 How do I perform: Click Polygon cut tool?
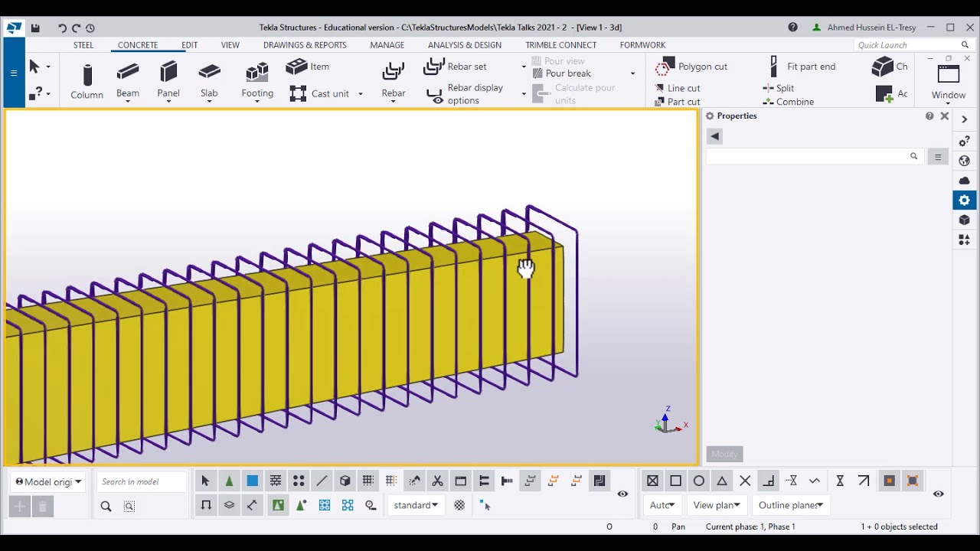coord(692,67)
